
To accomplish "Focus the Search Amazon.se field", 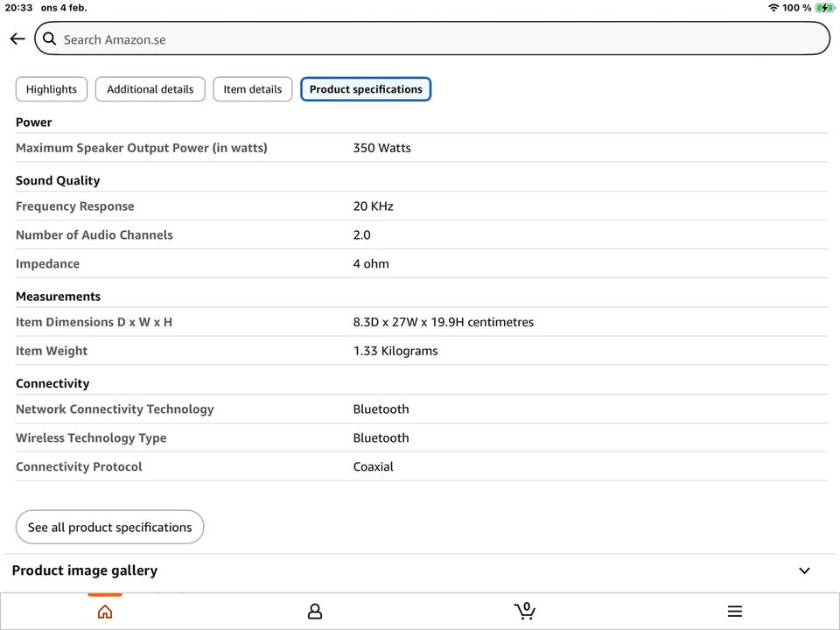I will pyautogui.click(x=437, y=39).
